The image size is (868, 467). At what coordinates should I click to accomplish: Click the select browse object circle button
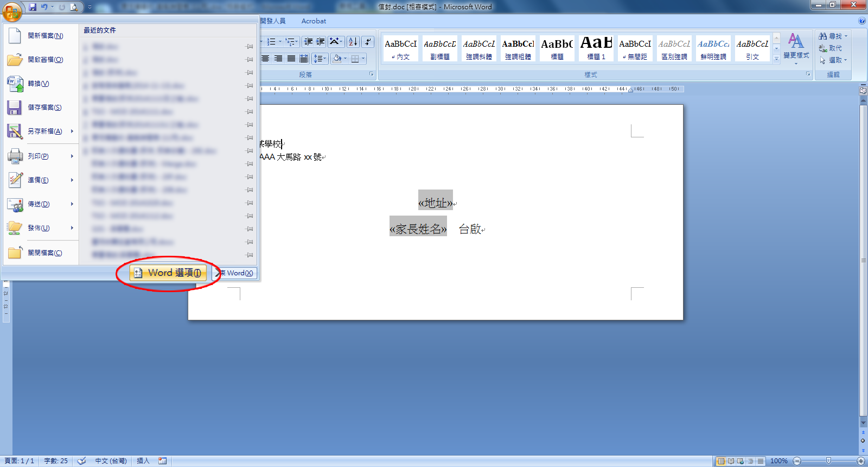[x=863, y=441]
